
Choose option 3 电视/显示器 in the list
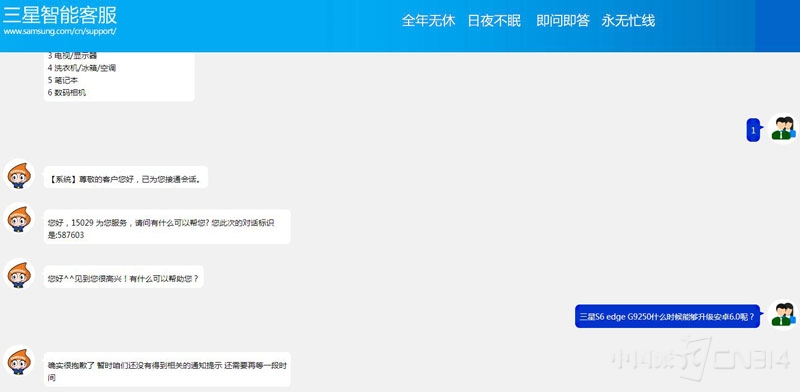click(72, 56)
